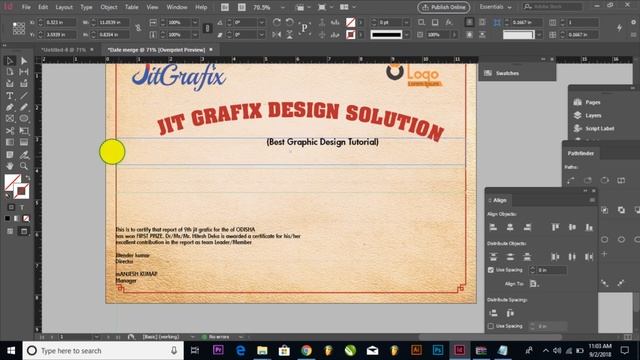Select the Rectangle Frame tool
Image resolution: width=640 pixels, height=360 pixels.
pos(9,119)
